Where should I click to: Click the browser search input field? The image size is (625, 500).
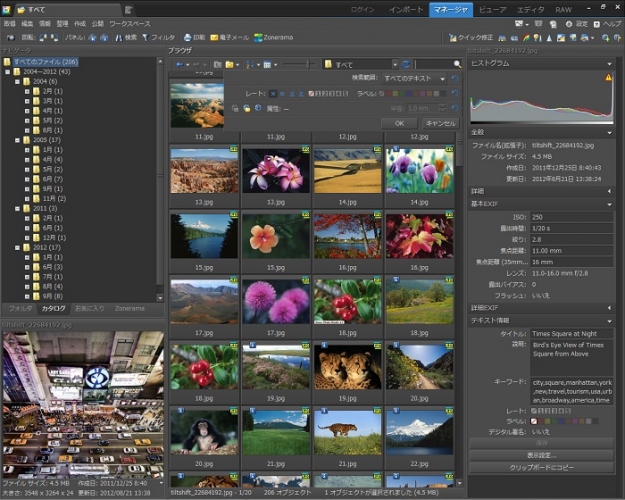(x=434, y=64)
